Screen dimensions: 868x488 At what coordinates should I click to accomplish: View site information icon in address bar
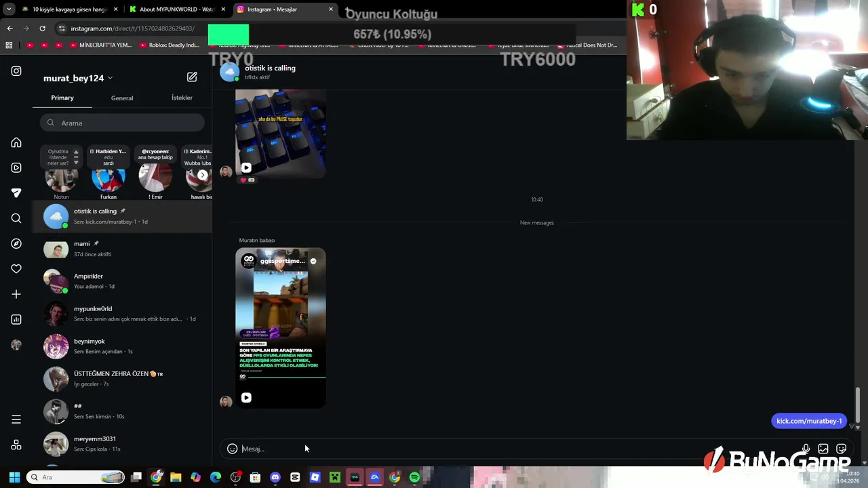point(62,28)
